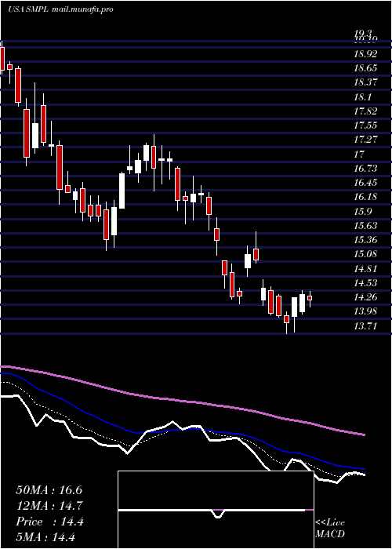392x549 pixels.
Task: Select the 16.45 price level label
Action: coord(366,182)
